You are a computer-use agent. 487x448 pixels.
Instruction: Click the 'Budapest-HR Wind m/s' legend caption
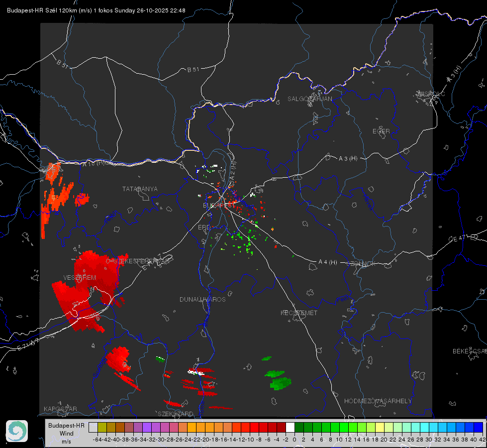coord(67,433)
